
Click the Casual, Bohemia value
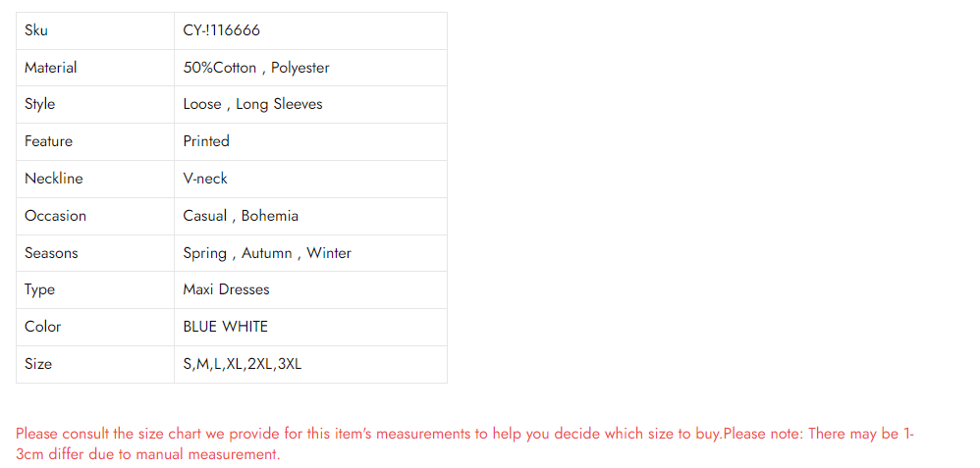point(241,216)
